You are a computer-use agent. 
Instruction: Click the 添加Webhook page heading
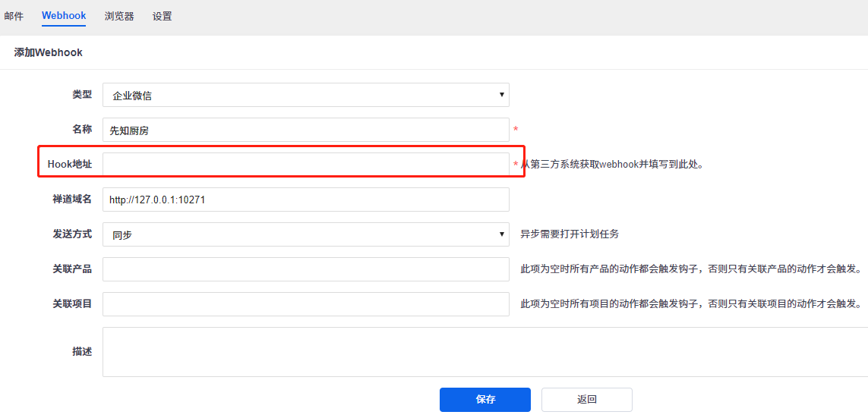click(x=49, y=53)
